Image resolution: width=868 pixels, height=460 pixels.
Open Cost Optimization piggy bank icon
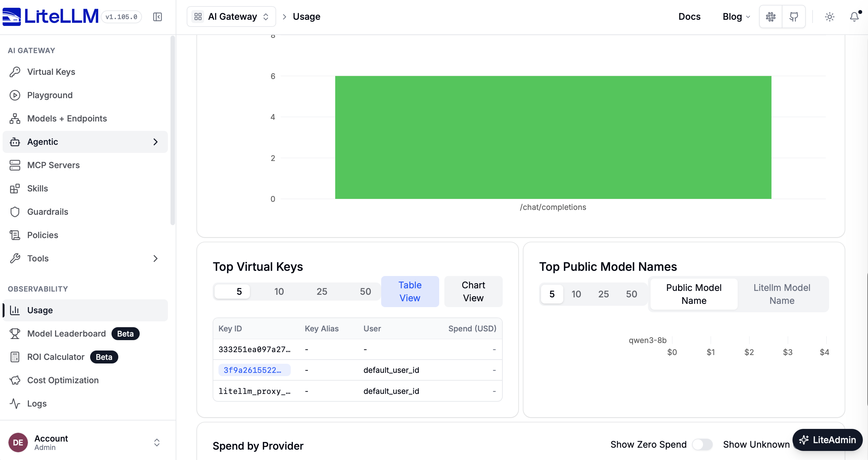click(15, 380)
